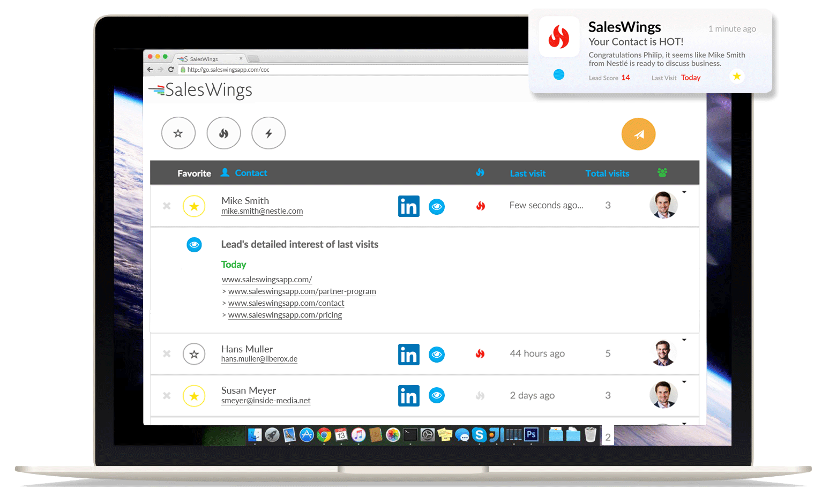Image resolution: width=829 pixels, height=504 pixels.
Task: Click the contact person icon in header
Action: coord(225,172)
